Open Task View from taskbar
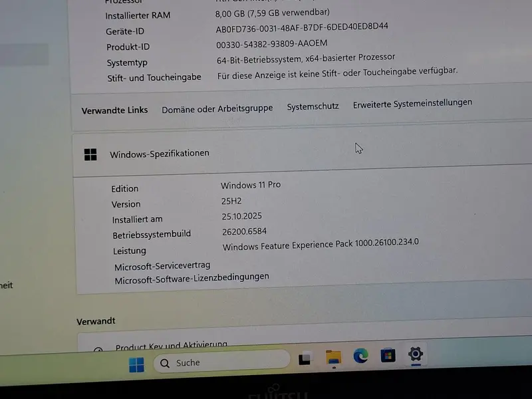This screenshot has width=532, height=399. 305,358
